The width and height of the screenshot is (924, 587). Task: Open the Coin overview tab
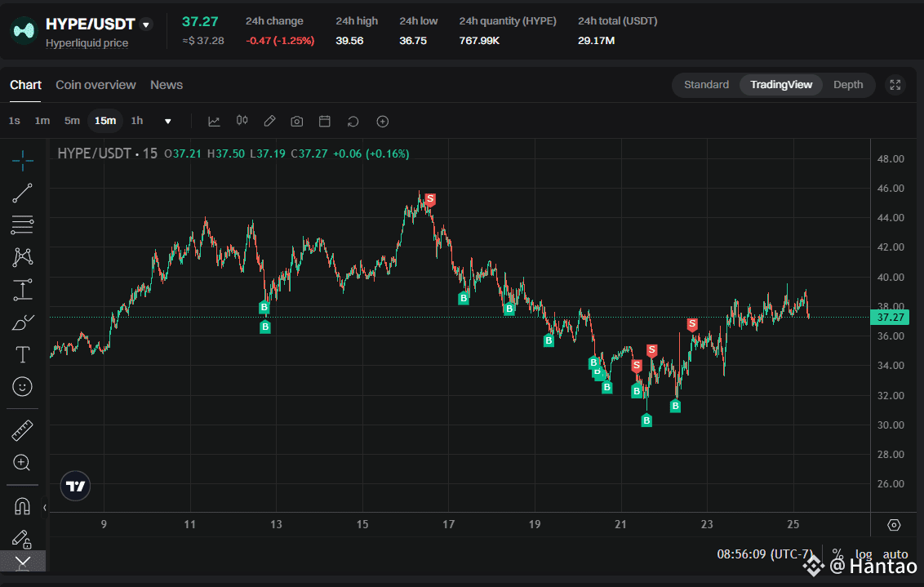[x=96, y=85]
